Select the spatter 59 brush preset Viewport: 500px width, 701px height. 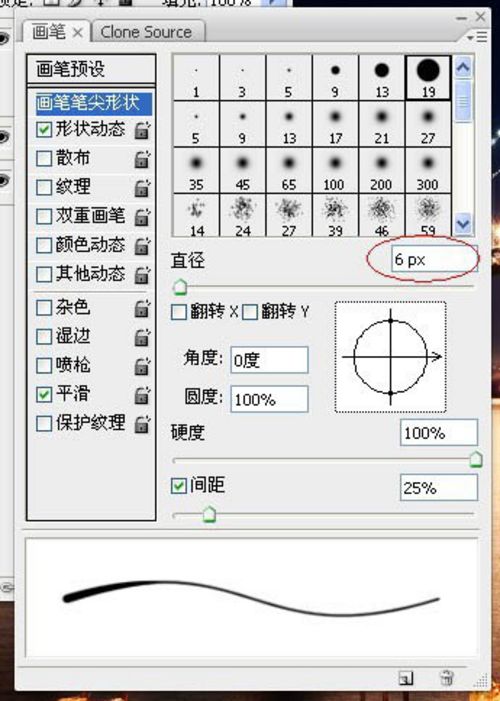(x=428, y=215)
